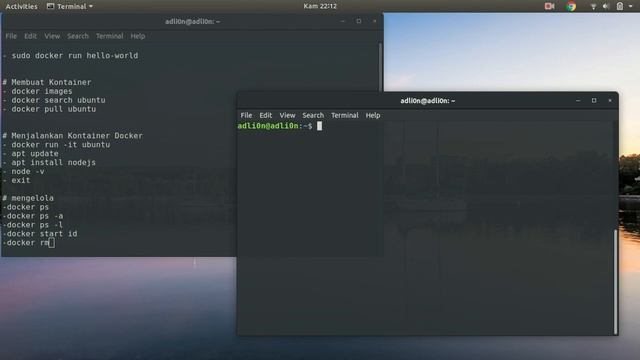
Task: Click the 'exit' line
Action: [x=21, y=180]
